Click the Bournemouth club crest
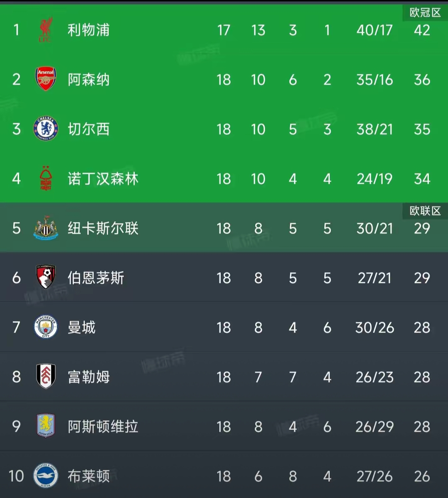The height and width of the screenshot is (498, 448). coord(46,277)
